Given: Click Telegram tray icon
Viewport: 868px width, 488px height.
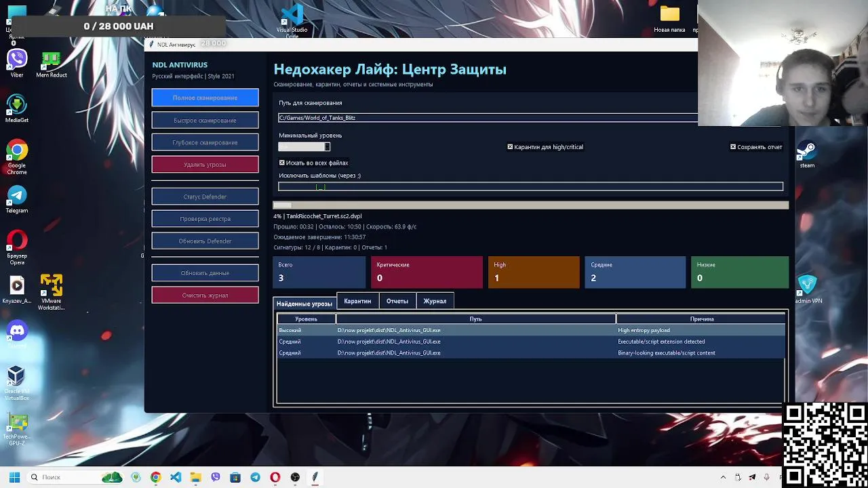Looking at the screenshot, I should pos(752,477).
